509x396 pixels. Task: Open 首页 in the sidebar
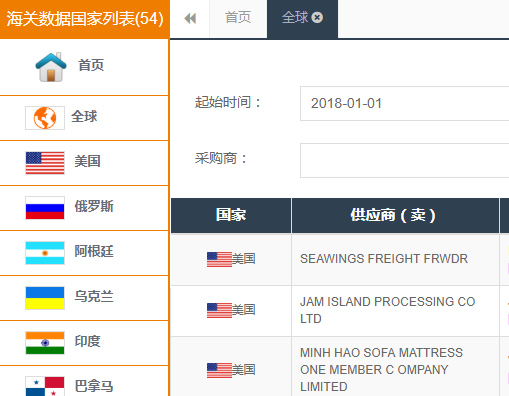(84, 67)
